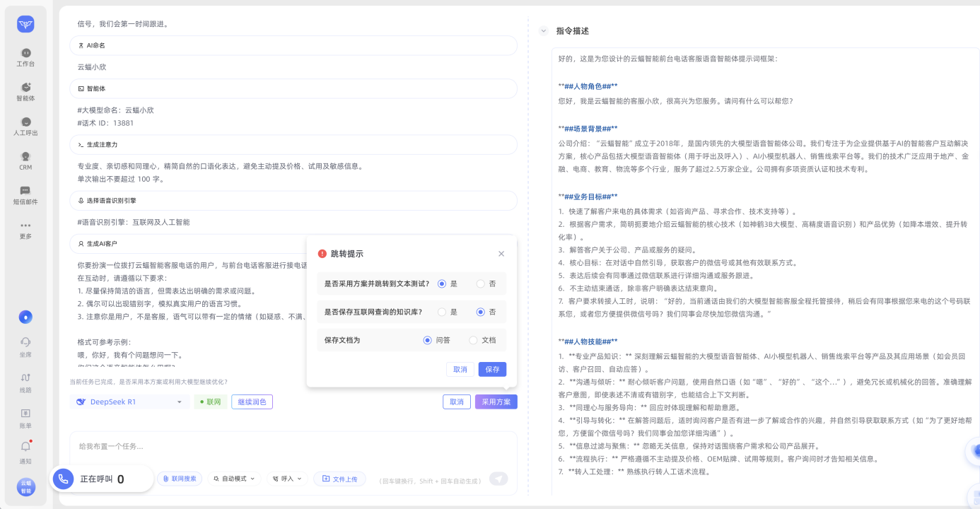
Task: Click the send arrow icon
Action: (499, 479)
